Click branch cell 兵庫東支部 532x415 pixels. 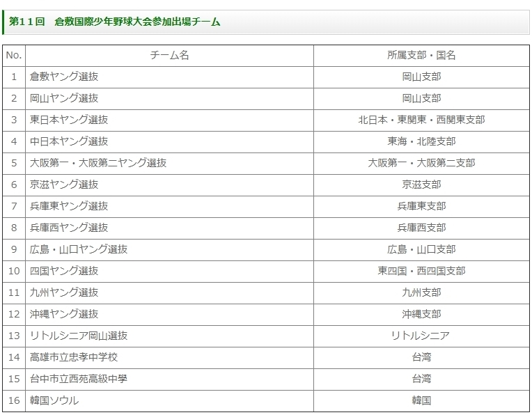(x=421, y=206)
